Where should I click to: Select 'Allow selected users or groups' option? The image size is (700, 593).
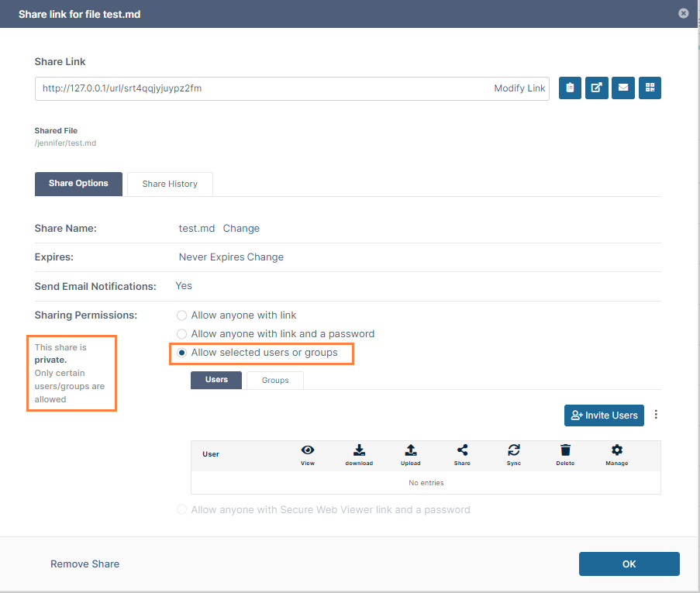tap(182, 353)
